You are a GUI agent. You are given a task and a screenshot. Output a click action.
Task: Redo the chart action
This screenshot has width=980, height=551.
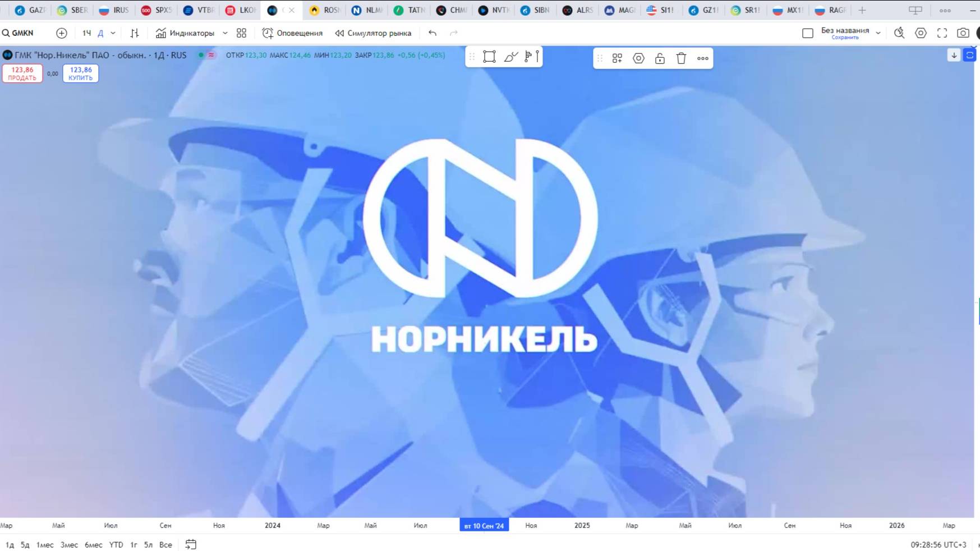point(454,33)
